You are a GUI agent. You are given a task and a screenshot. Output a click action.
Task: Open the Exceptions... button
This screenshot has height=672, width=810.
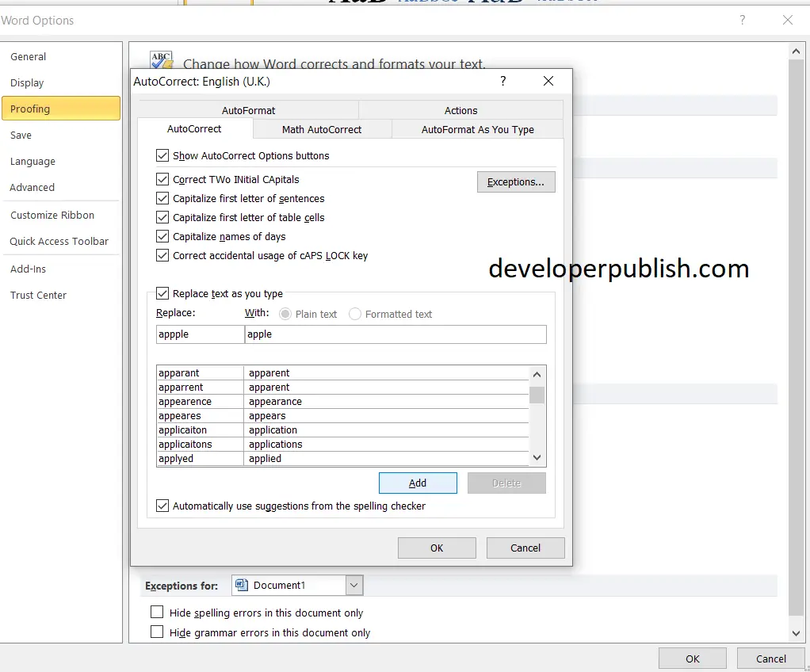click(515, 181)
